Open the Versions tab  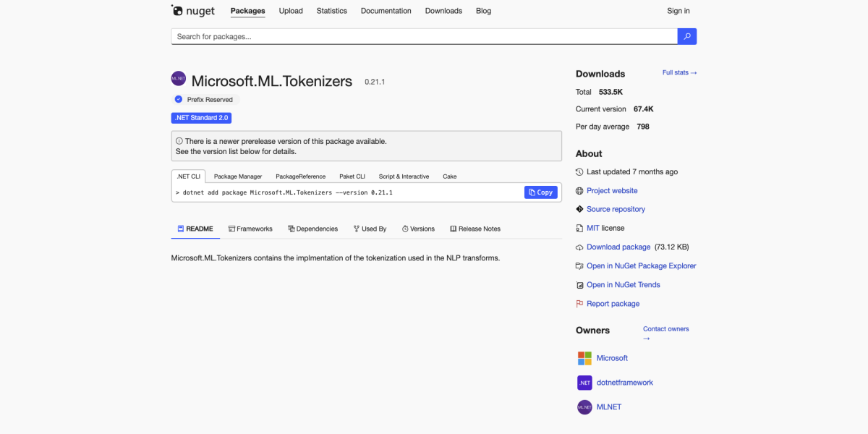pyautogui.click(x=418, y=229)
